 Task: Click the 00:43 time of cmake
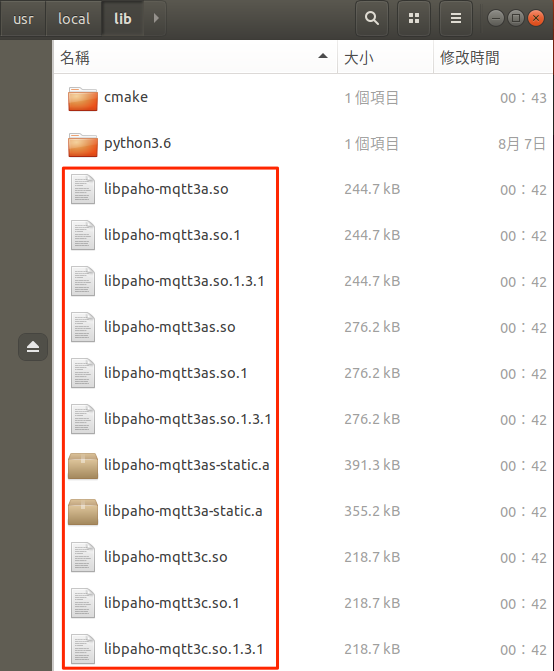(523, 98)
